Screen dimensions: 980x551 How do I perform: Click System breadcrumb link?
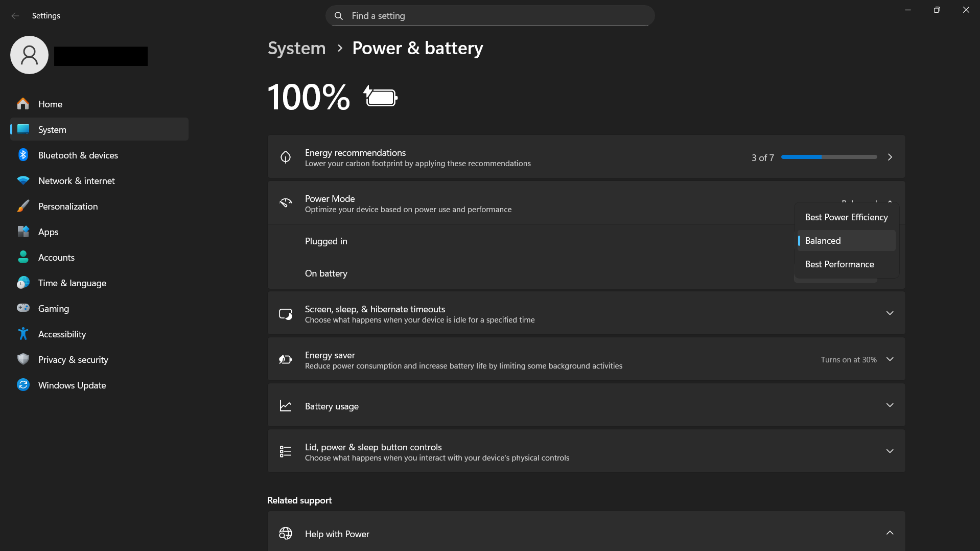[296, 48]
